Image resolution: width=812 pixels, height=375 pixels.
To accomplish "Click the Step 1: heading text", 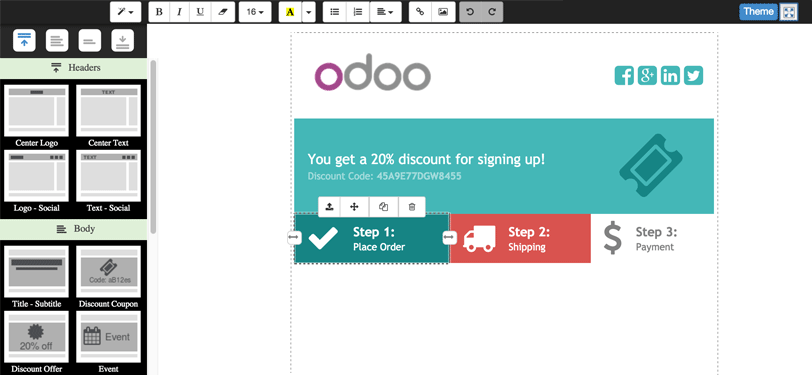I will (374, 232).
